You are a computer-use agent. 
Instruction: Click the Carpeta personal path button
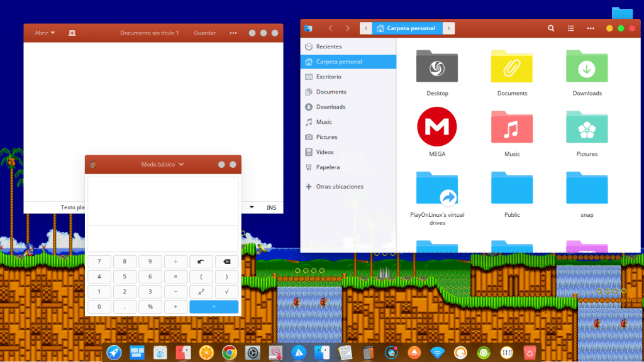point(407,28)
